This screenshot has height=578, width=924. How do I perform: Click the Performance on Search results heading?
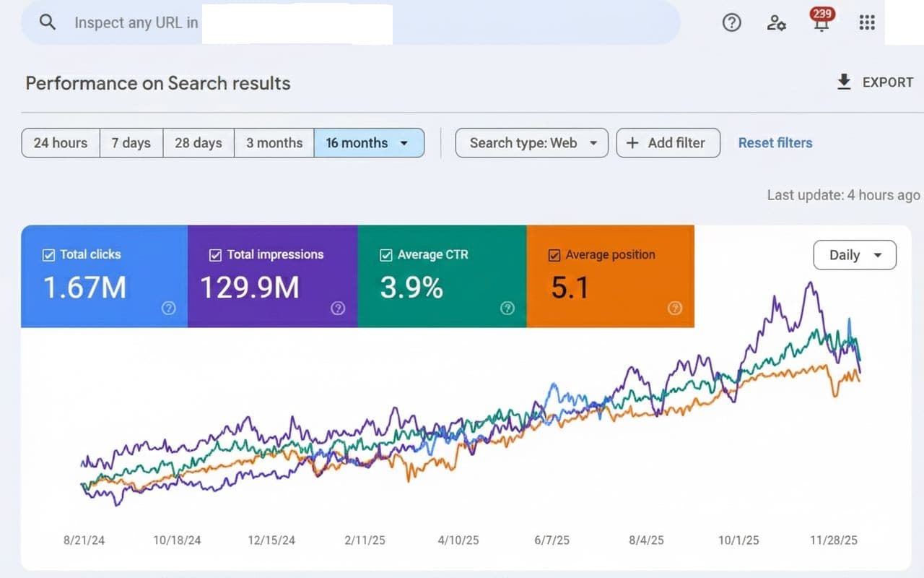(158, 83)
